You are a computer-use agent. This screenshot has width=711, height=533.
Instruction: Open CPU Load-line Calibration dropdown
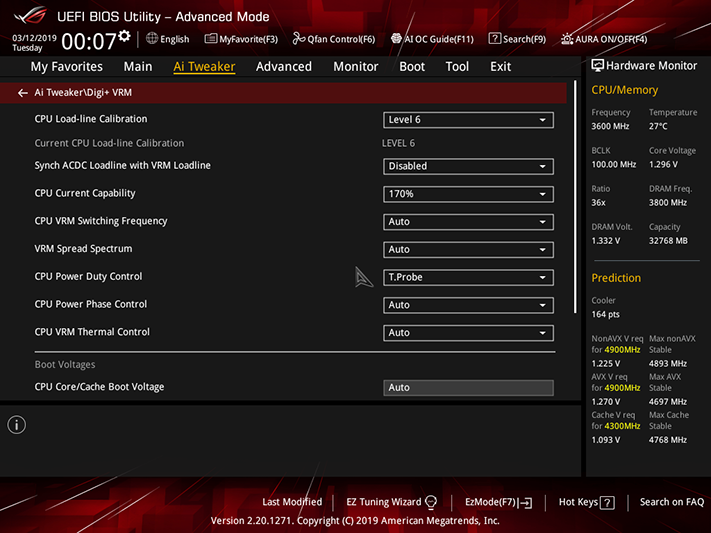468,120
